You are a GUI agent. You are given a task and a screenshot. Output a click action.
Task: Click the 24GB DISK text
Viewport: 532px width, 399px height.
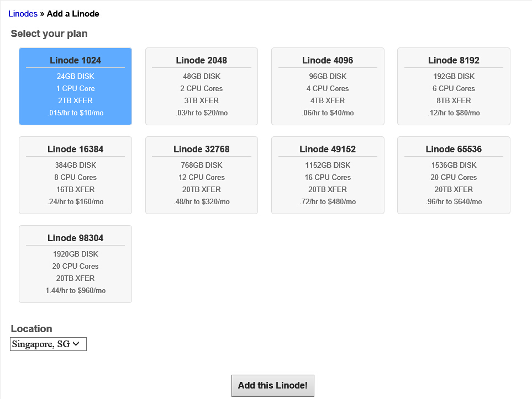[75, 76]
